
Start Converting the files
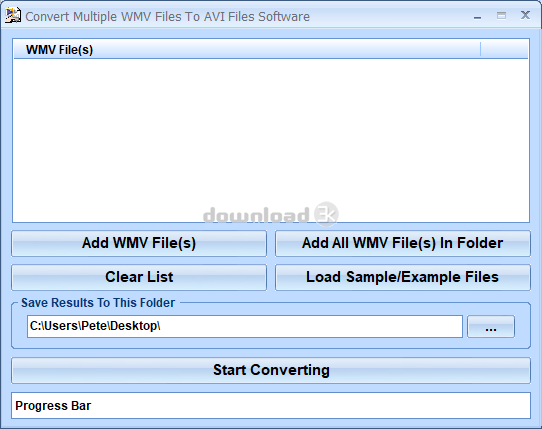(271, 370)
